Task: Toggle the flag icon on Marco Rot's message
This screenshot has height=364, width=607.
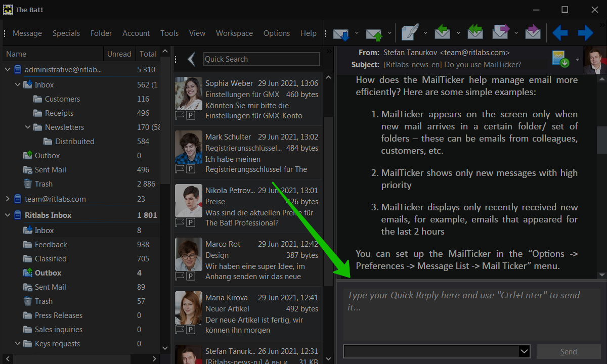Action: click(180, 276)
